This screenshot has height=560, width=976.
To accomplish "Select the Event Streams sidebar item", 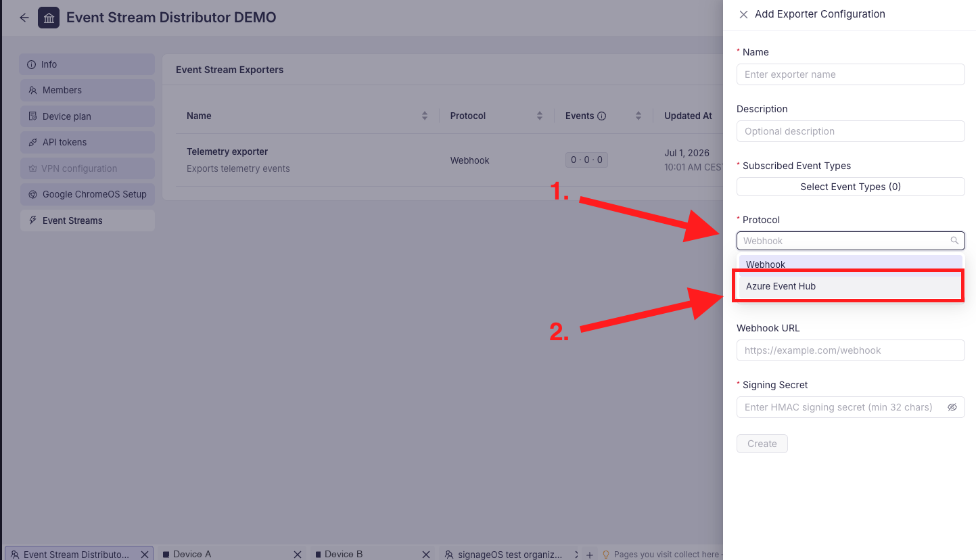I will [x=87, y=220].
